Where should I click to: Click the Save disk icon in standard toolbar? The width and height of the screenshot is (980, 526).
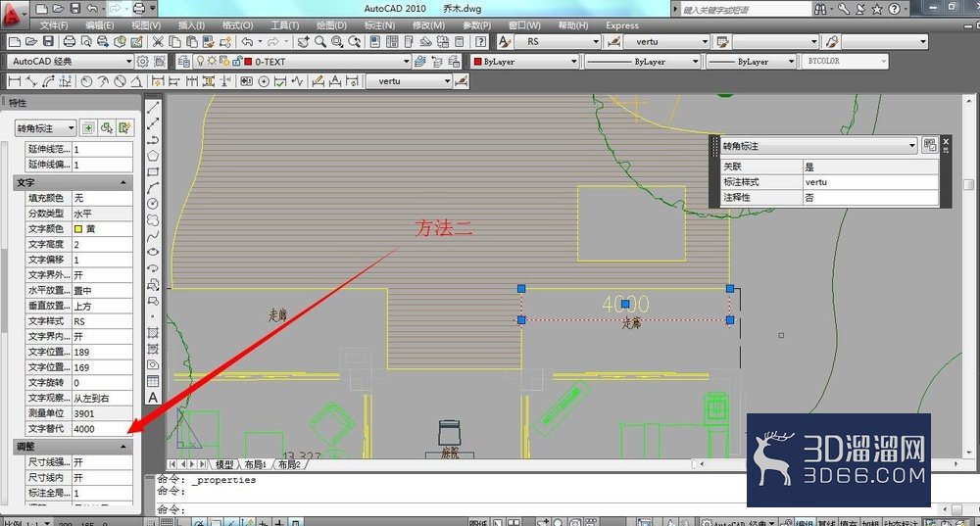click(48, 42)
